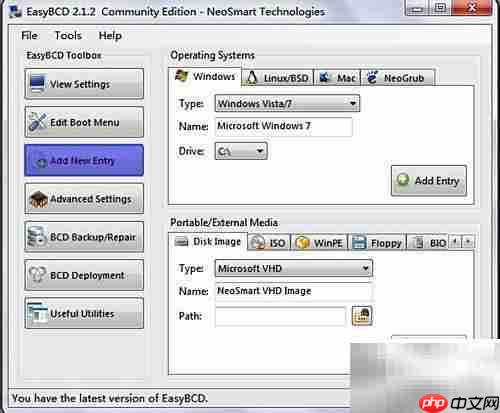
Task: Select the Add New Entry section
Action: 84,160
